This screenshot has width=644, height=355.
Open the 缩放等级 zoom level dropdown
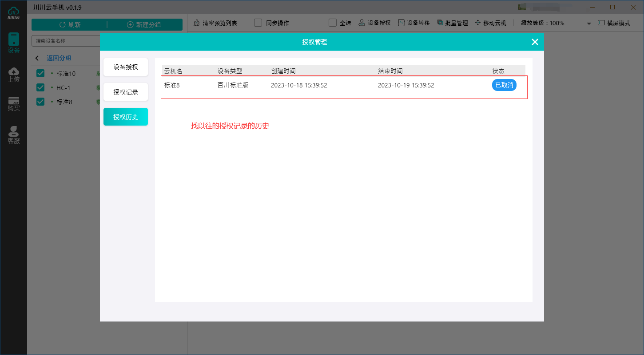coord(589,23)
